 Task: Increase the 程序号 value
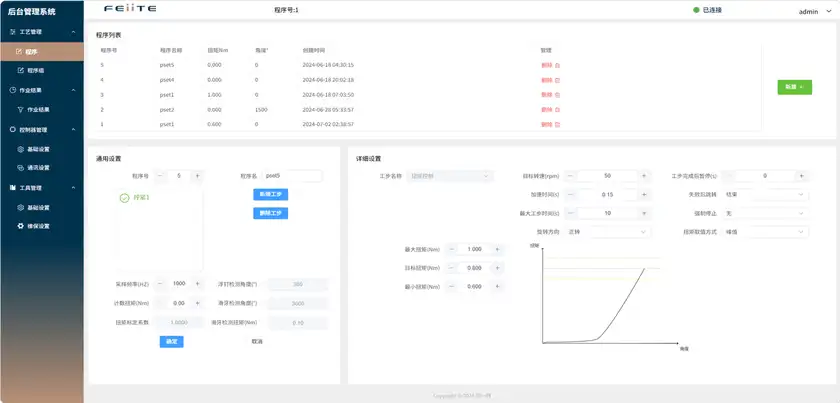[x=197, y=176]
